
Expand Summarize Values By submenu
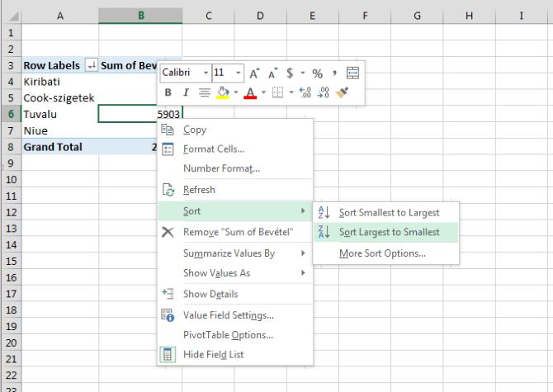(x=235, y=253)
